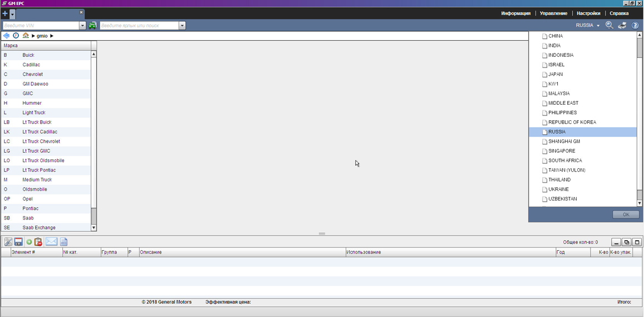644x317 pixels.
Task: Click the green car vehicle lookup icon
Action: click(x=92, y=26)
